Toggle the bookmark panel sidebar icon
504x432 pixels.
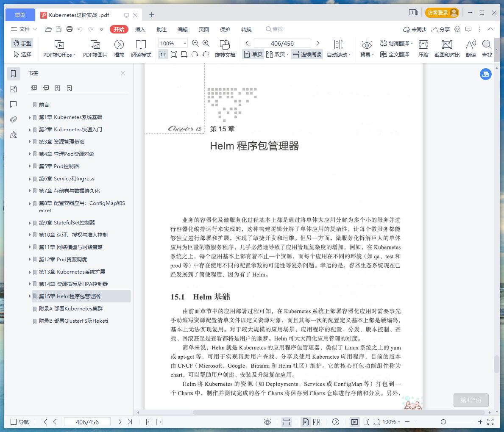(14, 74)
